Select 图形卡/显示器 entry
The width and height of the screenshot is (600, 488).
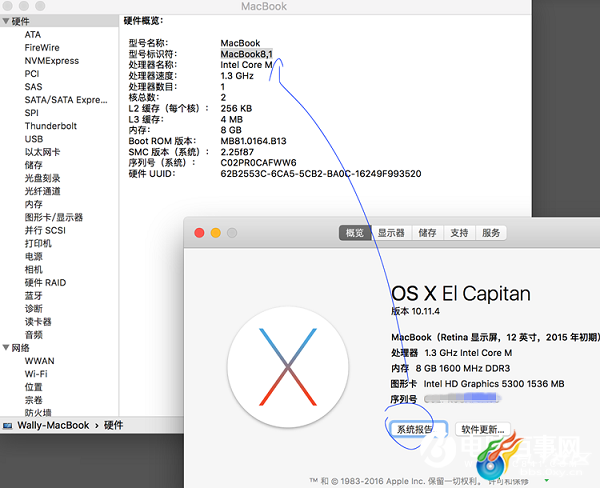pyautogui.click(x=54, y=217)
